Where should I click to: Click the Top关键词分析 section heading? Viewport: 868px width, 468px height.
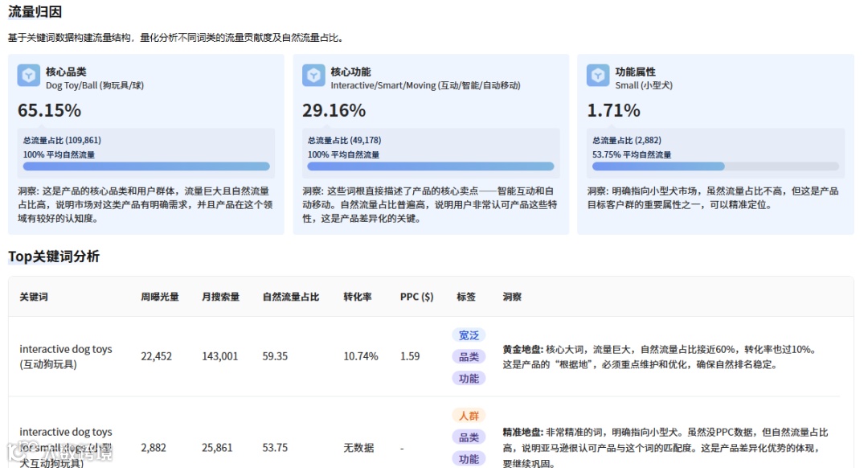pyautogui.click(x=54, y=257)
